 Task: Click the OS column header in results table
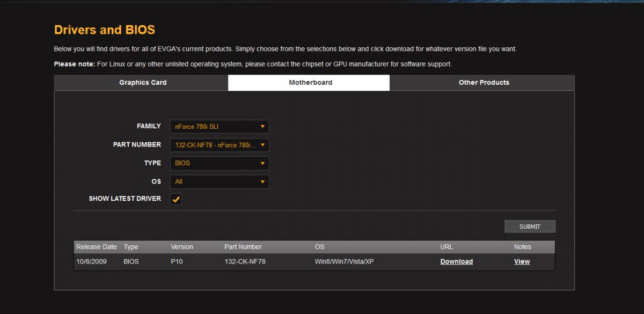tap(319, 247)
